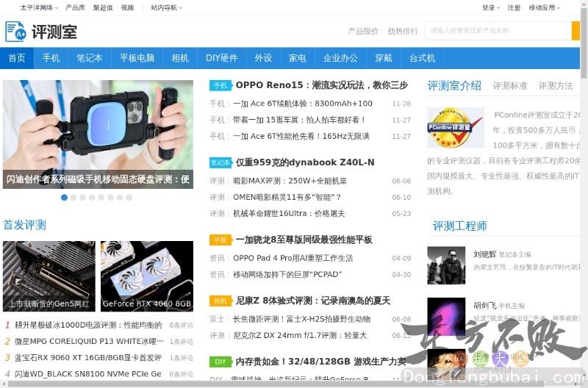Click the product name search field

(498, 31)
